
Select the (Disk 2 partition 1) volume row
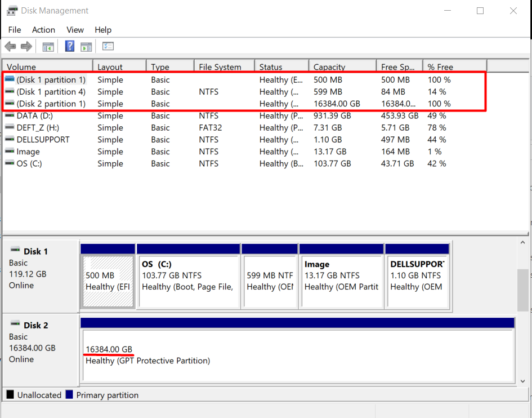pyautogui.click(x=244, y=104)
